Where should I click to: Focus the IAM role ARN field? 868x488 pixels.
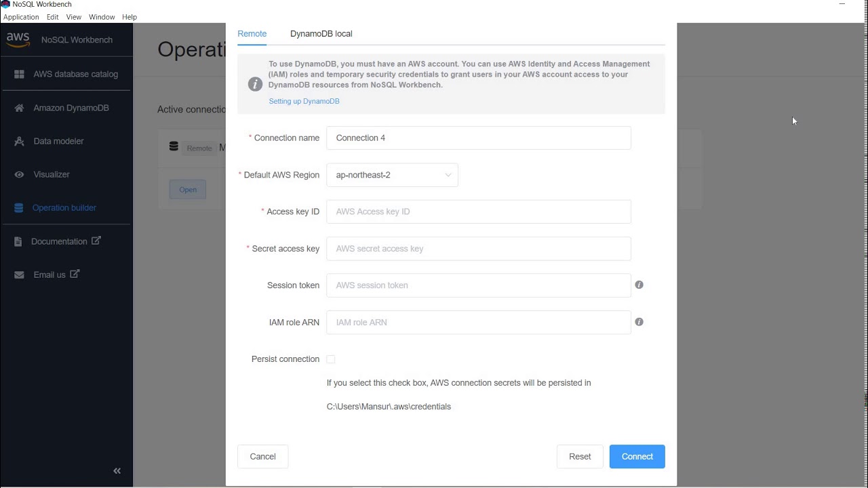(x=479, y=323)
